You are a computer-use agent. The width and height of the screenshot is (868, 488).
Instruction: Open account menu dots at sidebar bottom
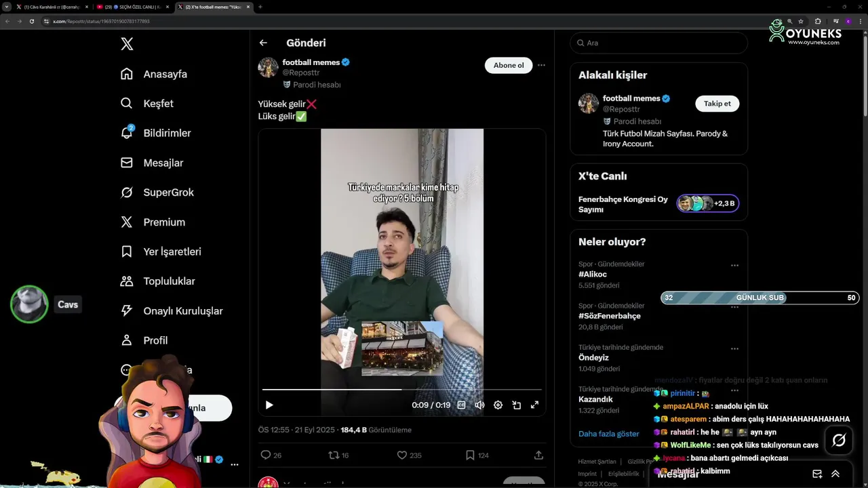tap(234, 465)
